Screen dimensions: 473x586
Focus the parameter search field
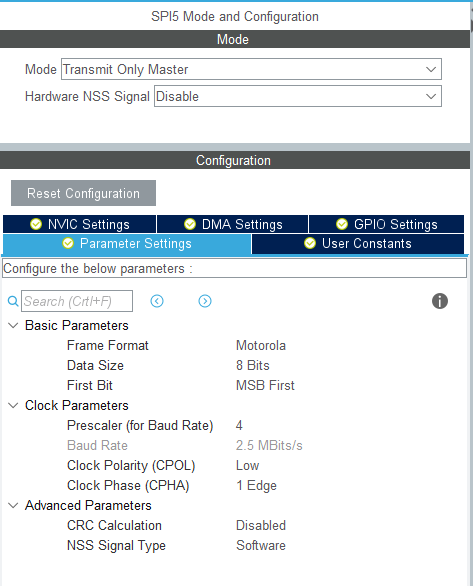click(77, 301)
